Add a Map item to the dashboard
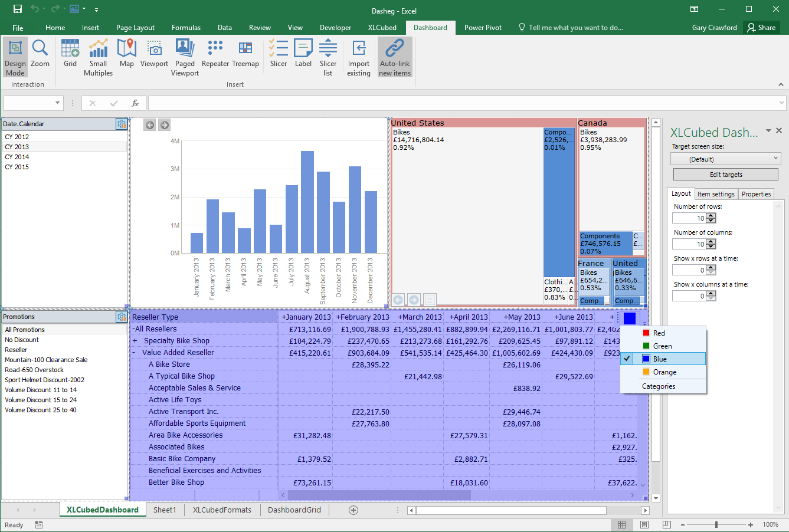The image size is (789, 532). 126,54
